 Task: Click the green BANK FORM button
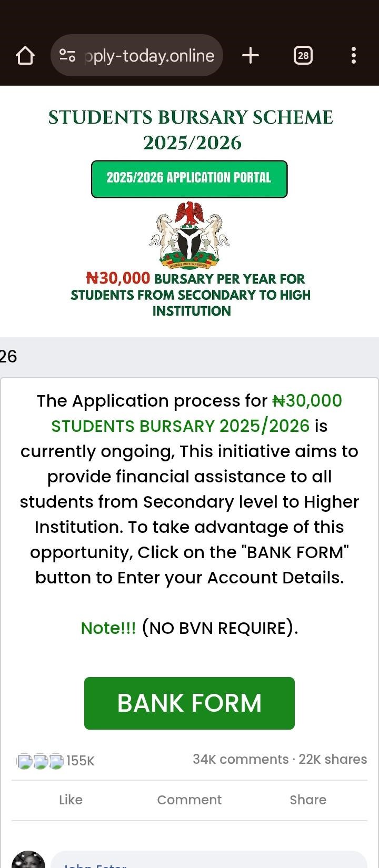click(189, 703)
